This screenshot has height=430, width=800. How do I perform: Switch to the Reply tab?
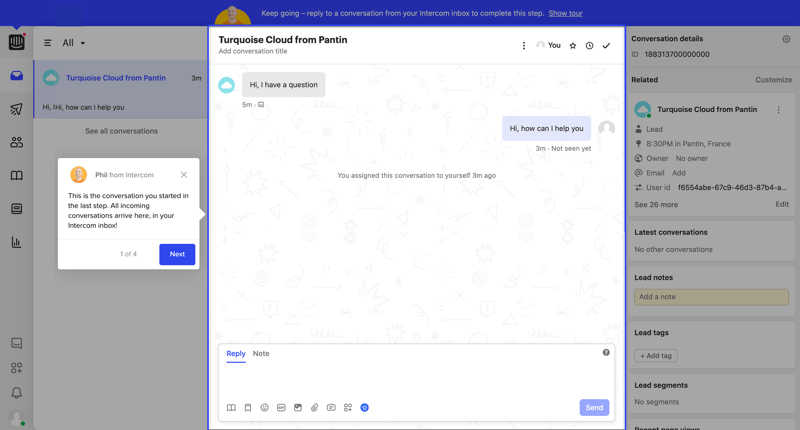pos(236,353)
